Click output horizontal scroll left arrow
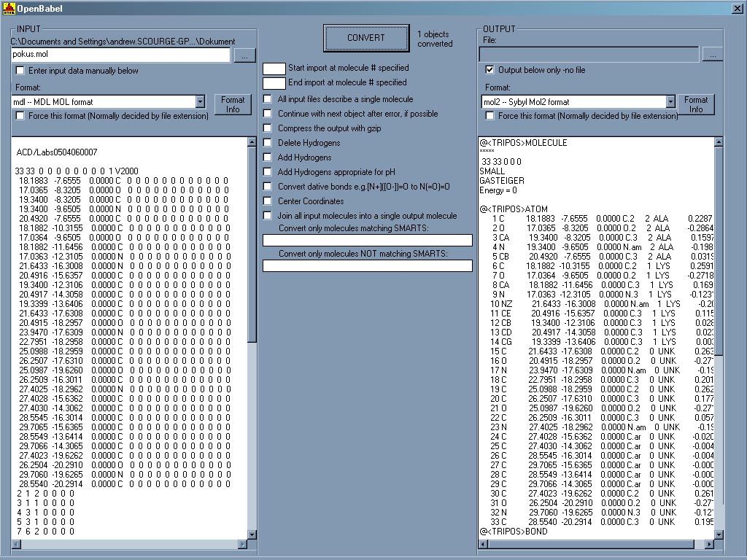This screenshot has height=560, width=747. tap(483, 544)
